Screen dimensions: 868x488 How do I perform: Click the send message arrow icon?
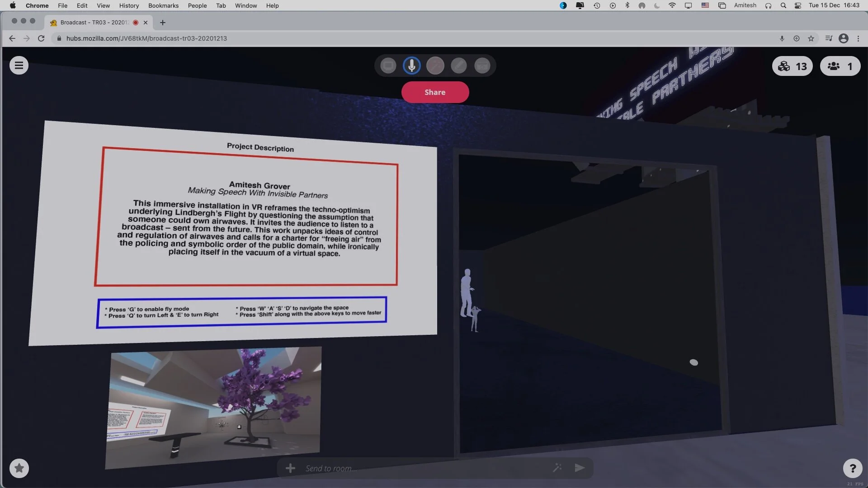coord(580,468)
